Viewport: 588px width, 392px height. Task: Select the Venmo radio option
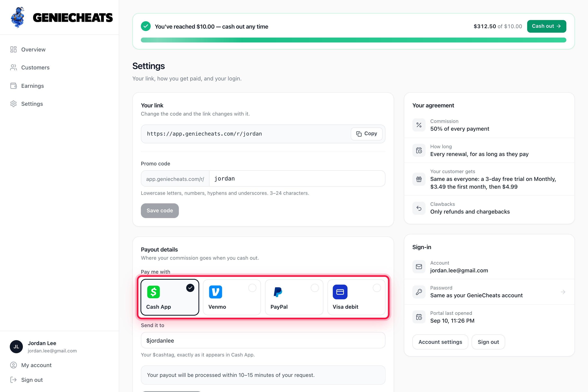(x=232, y=297)
